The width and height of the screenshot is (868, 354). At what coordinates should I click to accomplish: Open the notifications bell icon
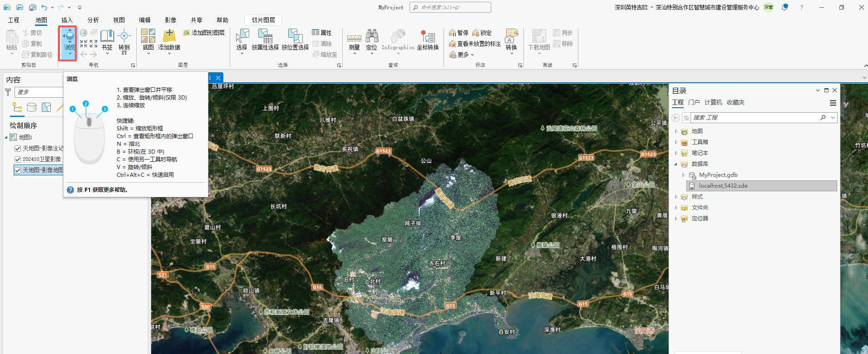point(784,7)
